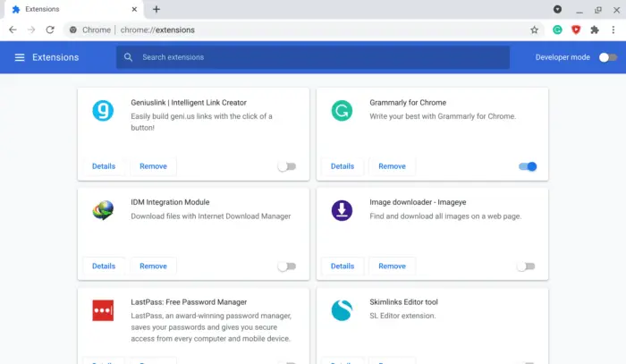The height and width of the screenshot is (364, 626).
Task: Open the Chrome three-dot menu
Action: coord(613,30)
